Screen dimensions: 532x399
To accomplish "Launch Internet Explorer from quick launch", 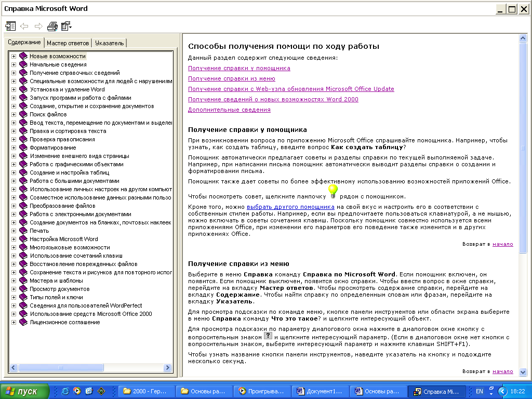I will coord(65,391).
